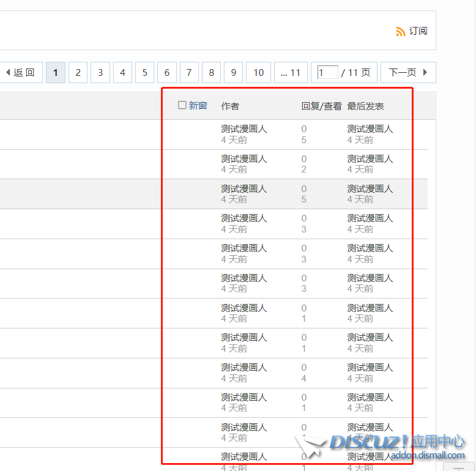Select page 7 in pagination bar

189,73
